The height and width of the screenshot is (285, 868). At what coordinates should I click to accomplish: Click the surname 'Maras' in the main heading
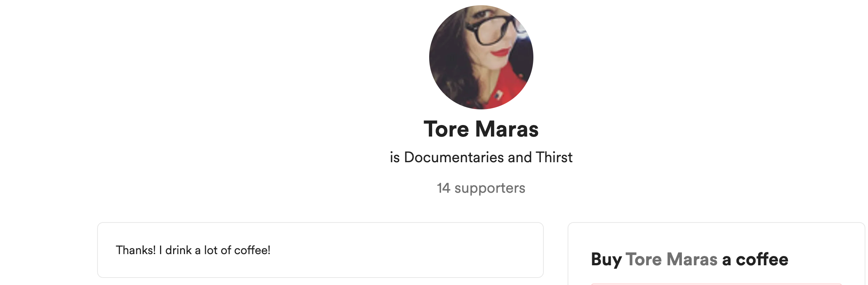pyautogui.click(x=507, y=129)
